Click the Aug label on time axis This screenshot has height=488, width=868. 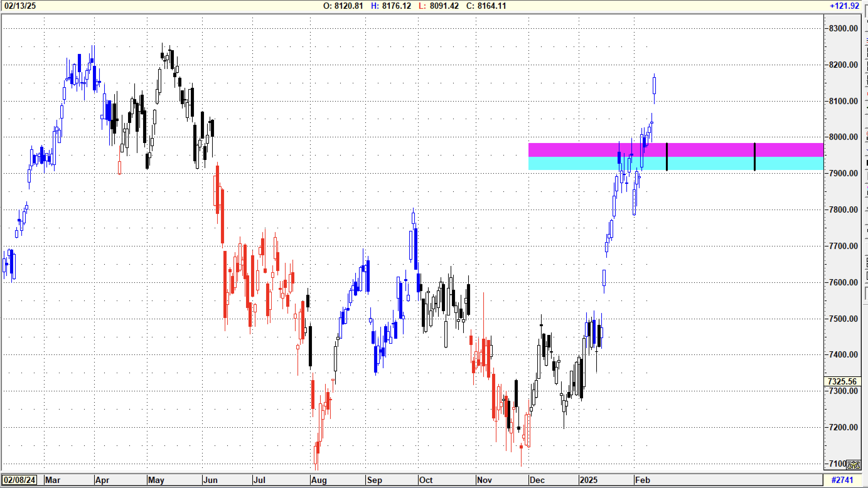pos(319,480)
